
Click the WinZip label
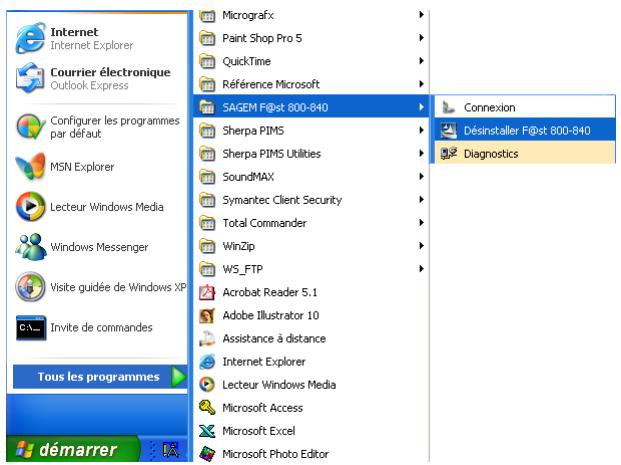pyautogui.click(x=238, y=246)
